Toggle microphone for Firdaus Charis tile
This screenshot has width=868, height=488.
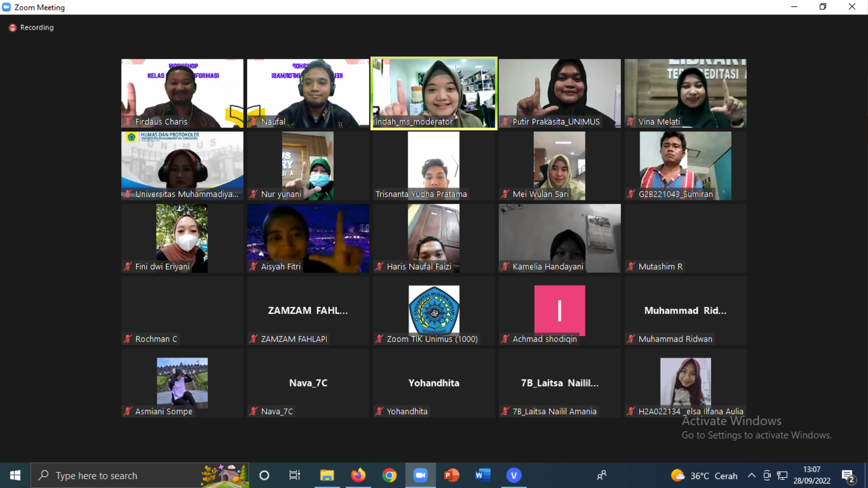click(x=129, y=122)
